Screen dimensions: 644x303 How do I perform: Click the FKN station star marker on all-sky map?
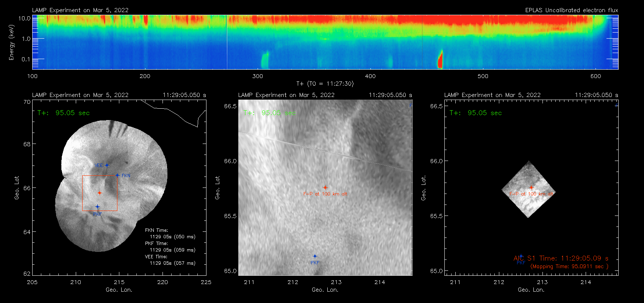point(117,175)
